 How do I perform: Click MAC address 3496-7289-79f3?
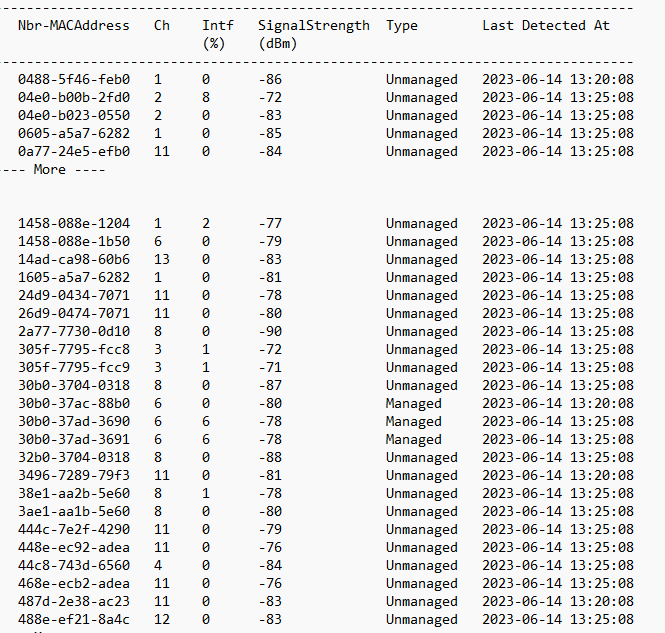pyautogui.click(x=73, y=476)
